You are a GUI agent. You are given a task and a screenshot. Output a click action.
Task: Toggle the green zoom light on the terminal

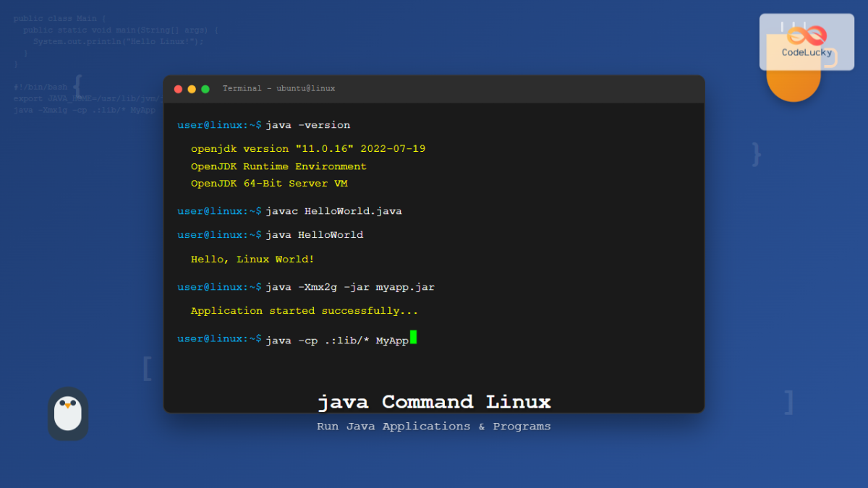coord(205,89)
